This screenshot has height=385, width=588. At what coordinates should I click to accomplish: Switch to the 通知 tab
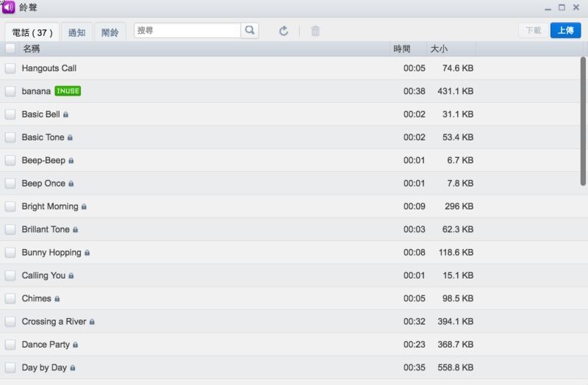coord(77,32)
